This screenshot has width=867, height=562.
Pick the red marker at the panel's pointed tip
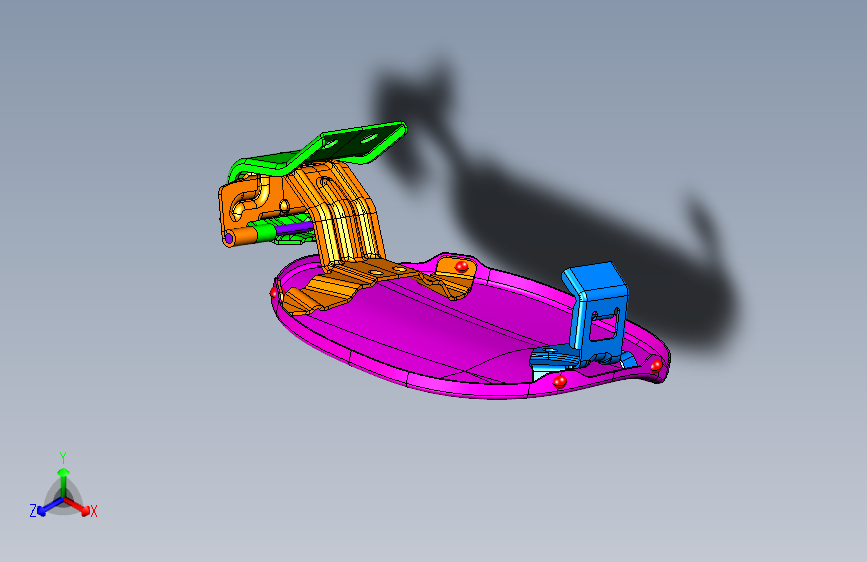pyautogui.click(x=656, y=365)
